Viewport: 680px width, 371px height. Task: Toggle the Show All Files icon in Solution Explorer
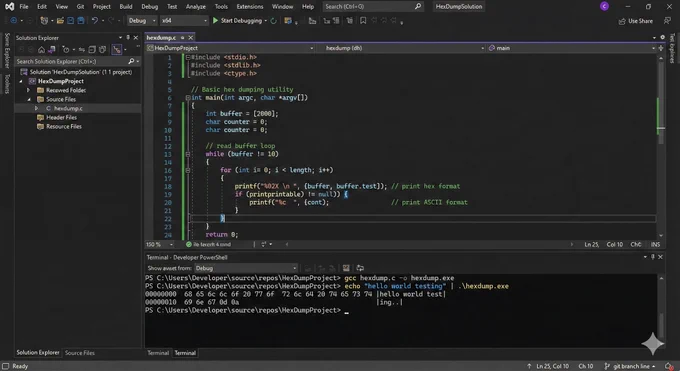pyautogui.click(x=102, y=49)
